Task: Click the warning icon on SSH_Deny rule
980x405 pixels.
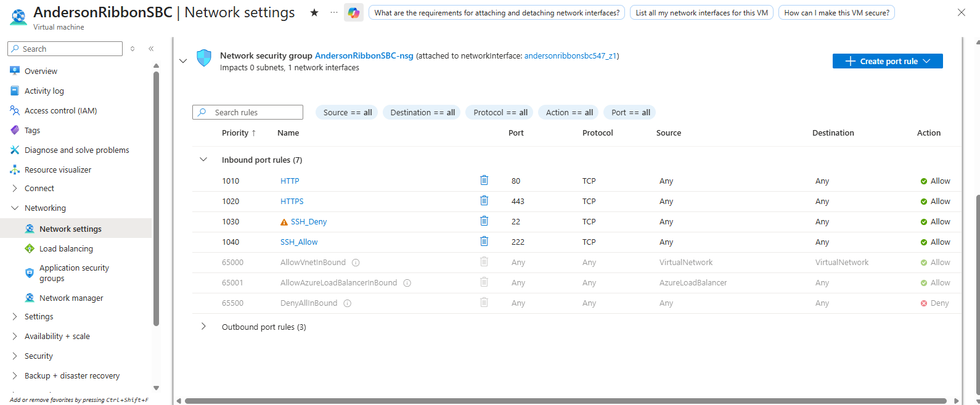Action: coord(284,222)
